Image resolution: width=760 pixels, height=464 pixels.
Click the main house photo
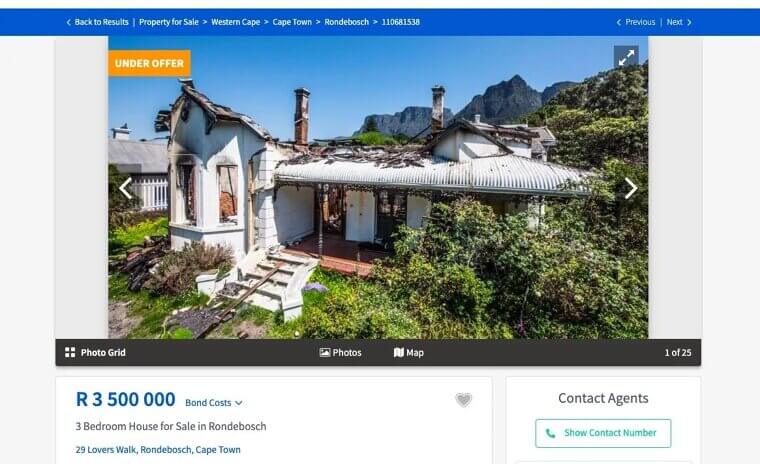[x=378, y=187]
